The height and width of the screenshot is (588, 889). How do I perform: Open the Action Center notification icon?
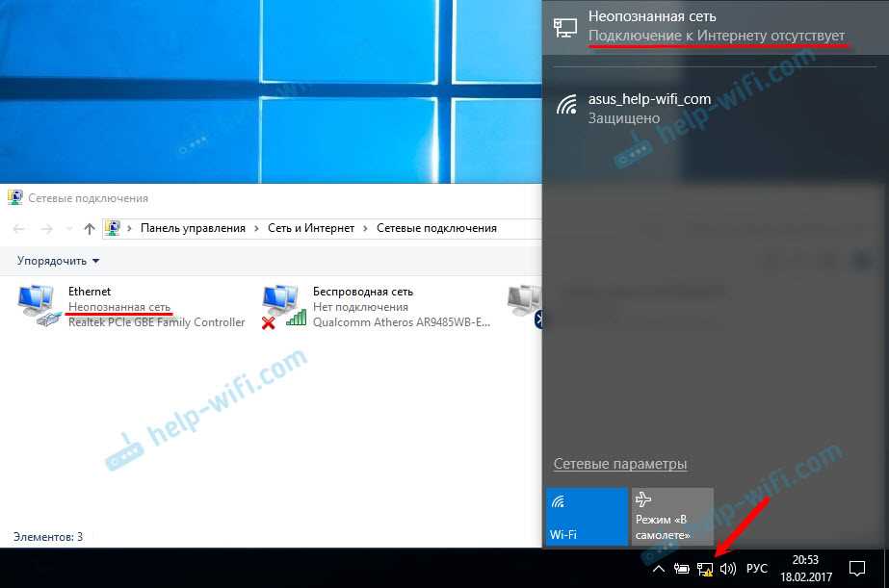[x=856, y=569]
